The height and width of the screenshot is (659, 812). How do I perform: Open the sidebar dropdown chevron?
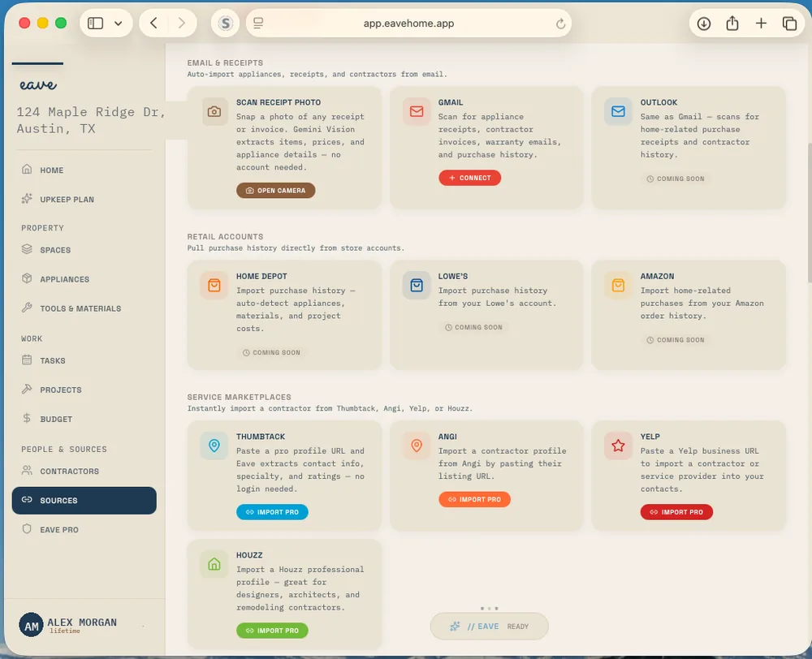[118, 24]
